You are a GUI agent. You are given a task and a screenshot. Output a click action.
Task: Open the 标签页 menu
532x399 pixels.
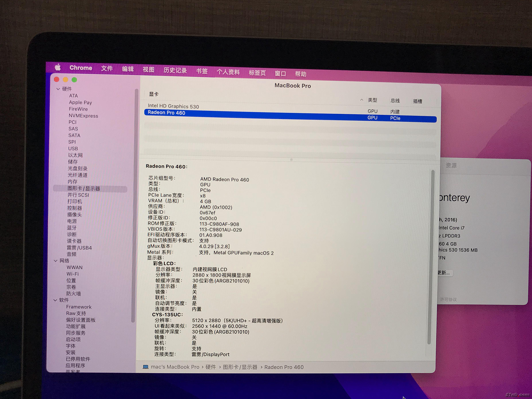tap(257, 73)
